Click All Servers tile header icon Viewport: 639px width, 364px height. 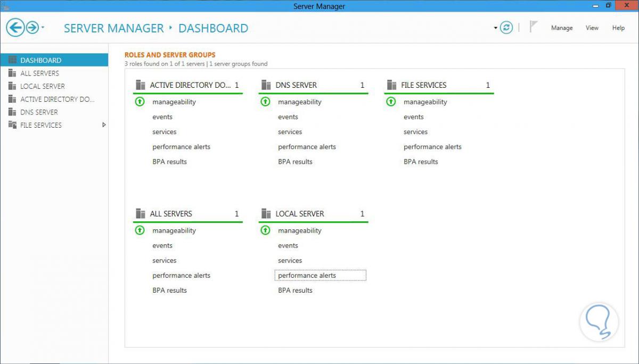[x=141, y=213]
